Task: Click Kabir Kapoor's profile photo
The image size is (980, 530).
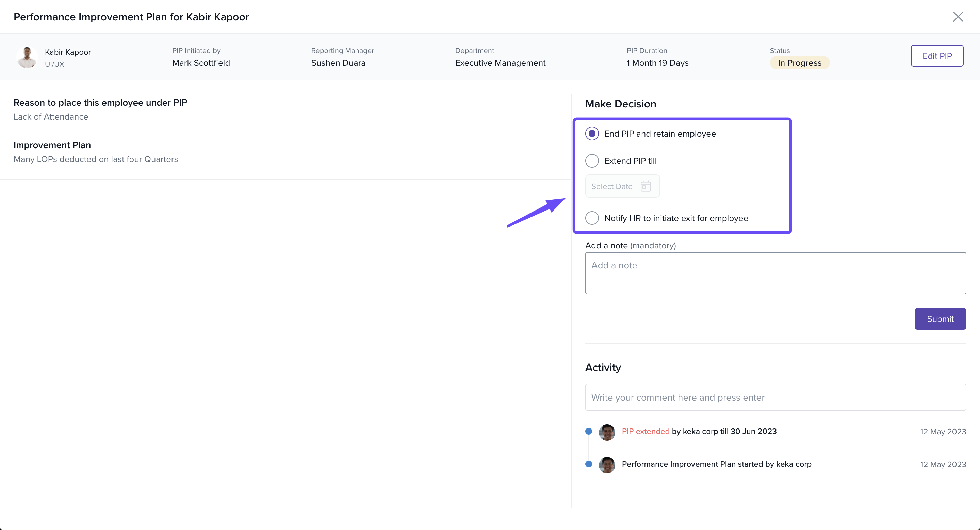Action: (27, 58)
